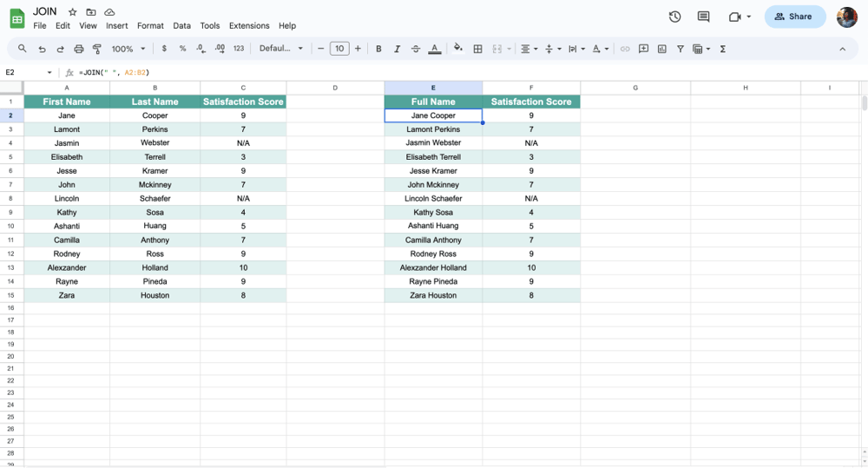Open the horizontal align dropdown
868x468 pixels.
click(x=529, y=49)
